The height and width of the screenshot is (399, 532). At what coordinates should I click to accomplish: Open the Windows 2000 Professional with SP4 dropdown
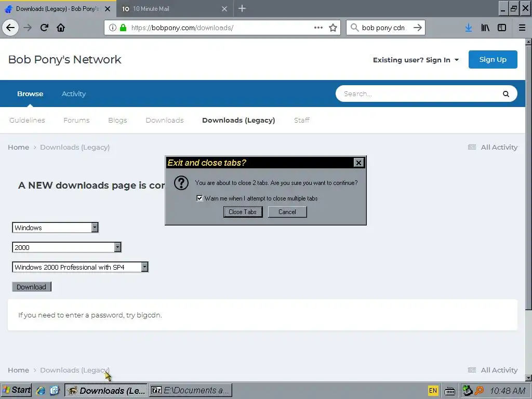click(144, 267)
